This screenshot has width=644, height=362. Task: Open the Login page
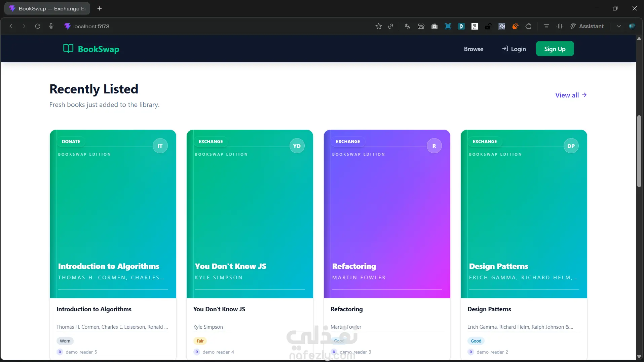pyautogui.click(x=514, y=49)
